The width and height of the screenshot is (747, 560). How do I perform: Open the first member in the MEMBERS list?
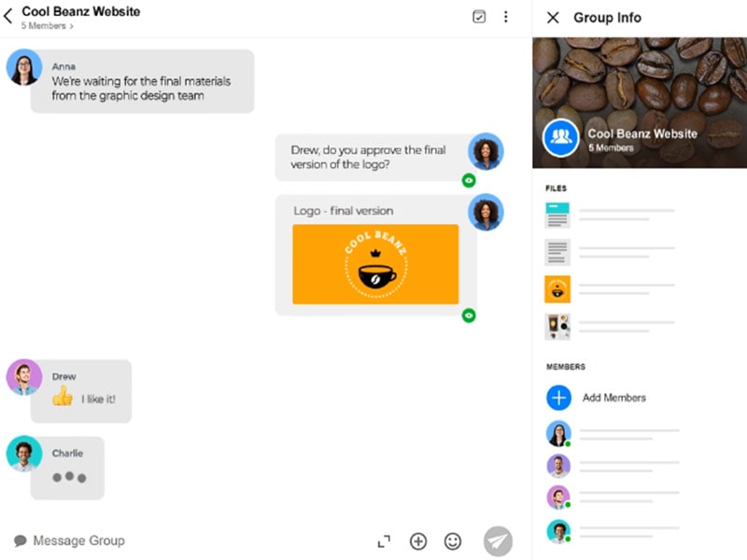(558, 433)
